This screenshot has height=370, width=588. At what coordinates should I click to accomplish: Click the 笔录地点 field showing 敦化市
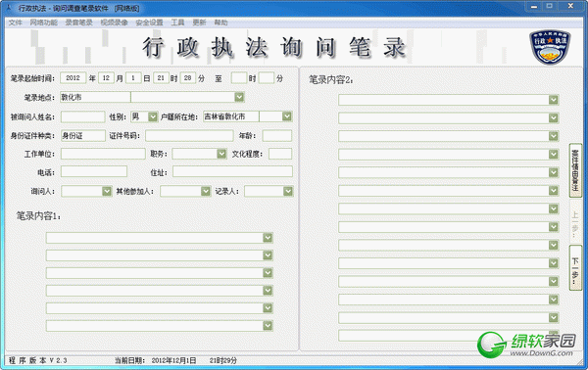tap(95, 97)
